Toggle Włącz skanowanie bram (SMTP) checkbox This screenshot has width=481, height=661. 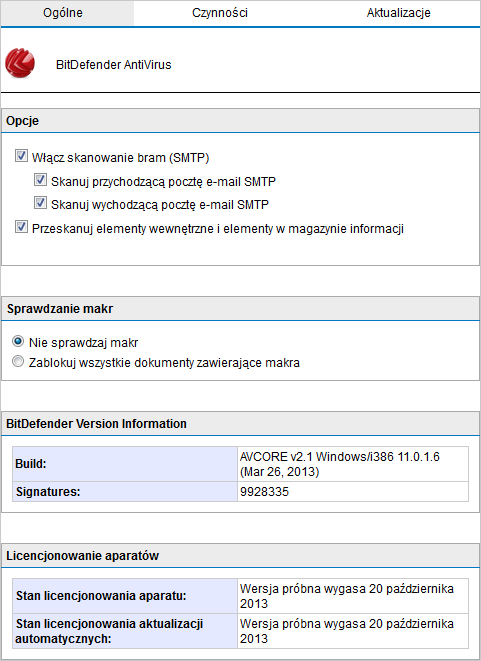21,156
